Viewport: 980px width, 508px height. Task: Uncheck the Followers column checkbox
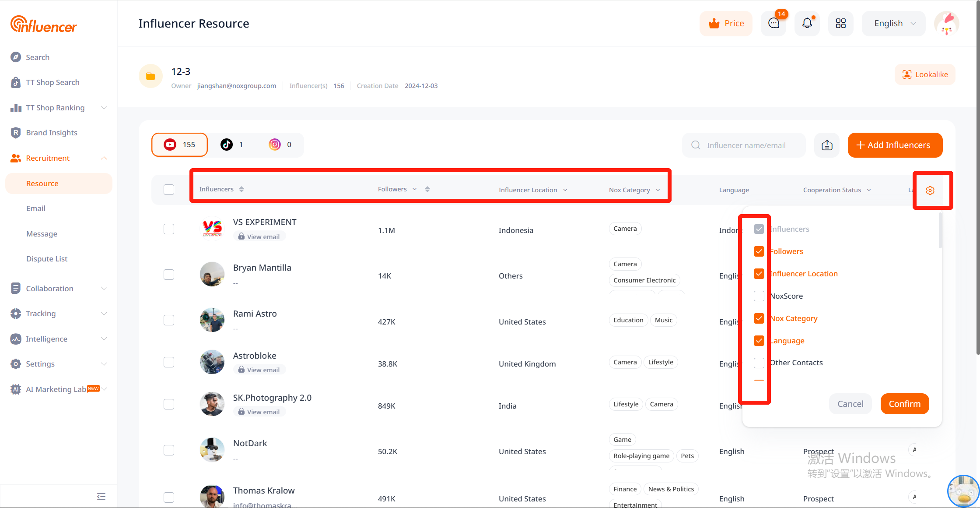(x=759, y=251)
